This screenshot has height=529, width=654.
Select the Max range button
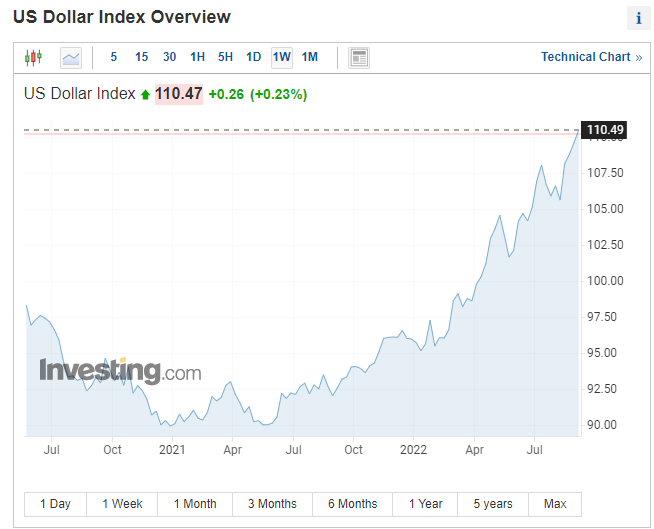click(x=555, y=504)
